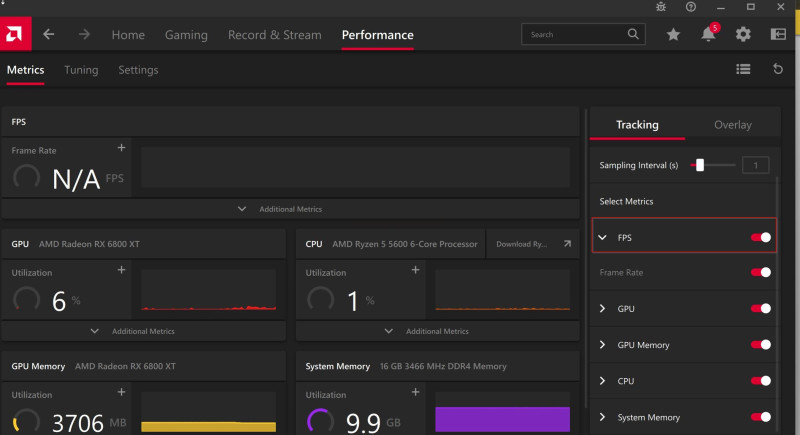Minimize the AMD Software window
The image size is (800, 435).
point(720,7)
